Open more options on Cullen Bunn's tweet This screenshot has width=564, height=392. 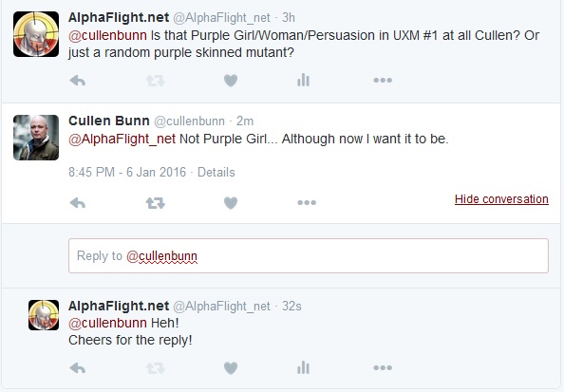point(307,202)
